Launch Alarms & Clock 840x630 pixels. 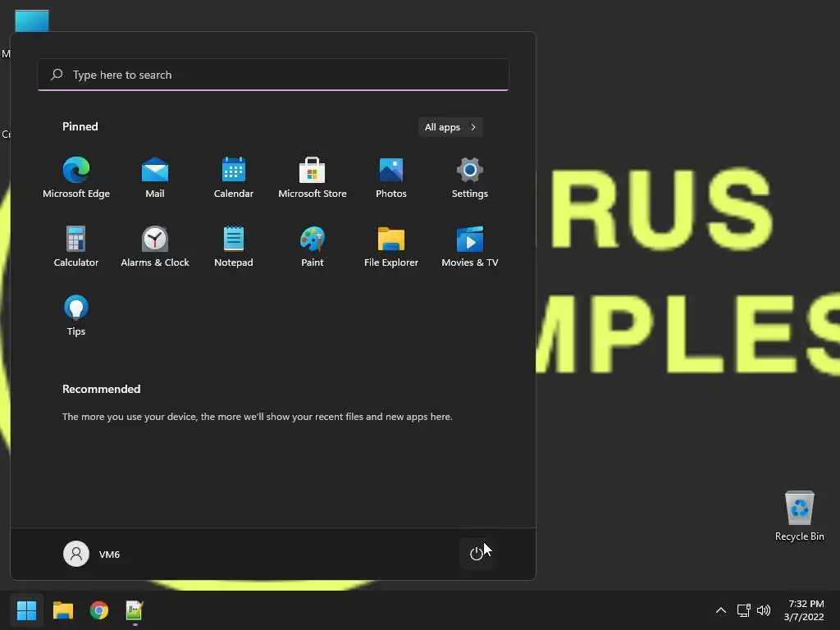(x=155, y=246)
